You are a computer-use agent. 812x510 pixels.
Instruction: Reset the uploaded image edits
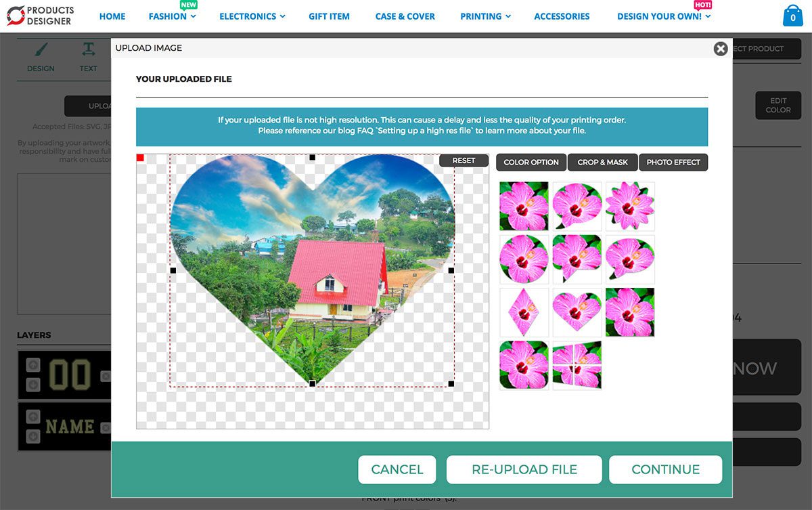point(464,160)
